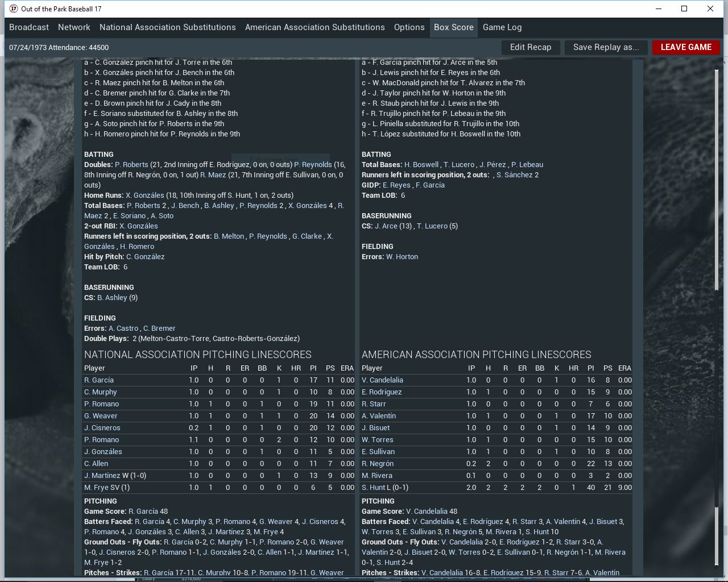Switch to the Network tab
This screenshot has height=582, width=728.
click(x=74, y=27)
